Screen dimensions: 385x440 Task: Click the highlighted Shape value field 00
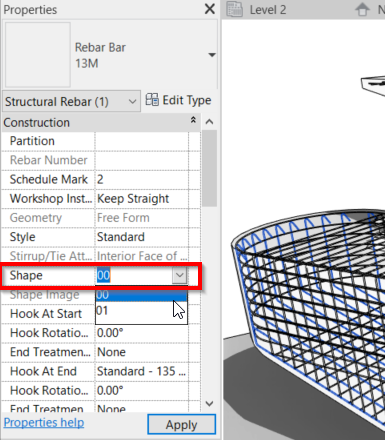pyautogui.click(x=103, y=276)
